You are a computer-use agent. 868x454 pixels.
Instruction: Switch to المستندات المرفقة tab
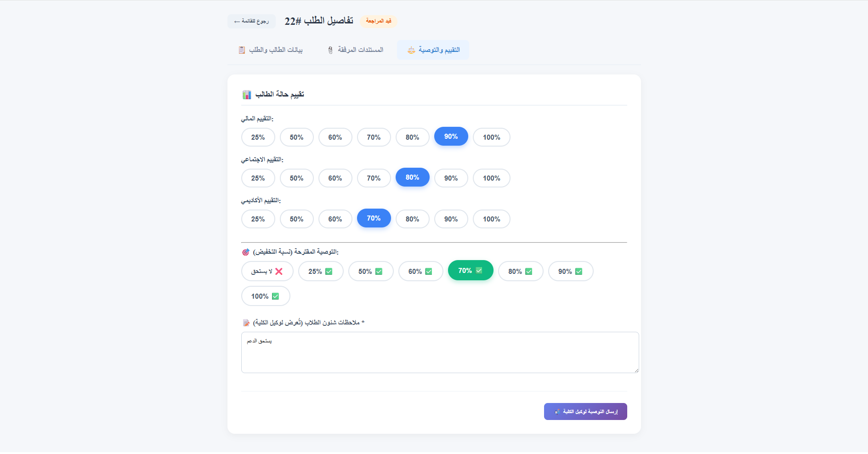coord(355,50)
